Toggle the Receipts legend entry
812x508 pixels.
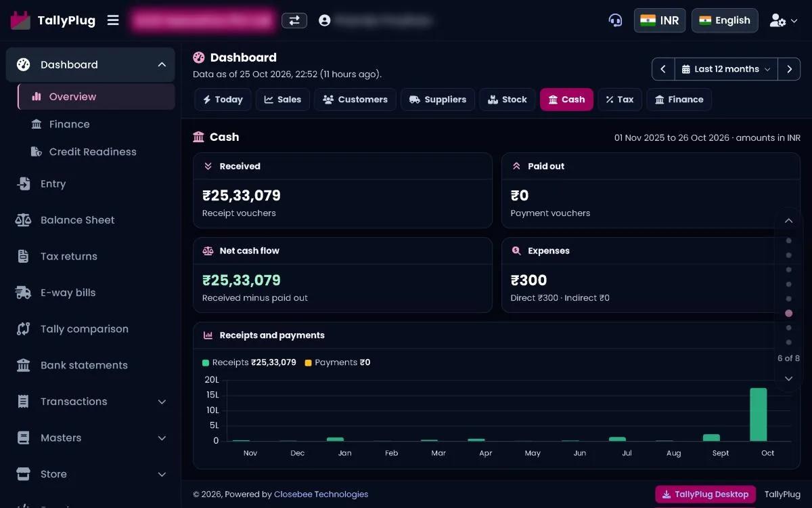[x=249, y=362]
